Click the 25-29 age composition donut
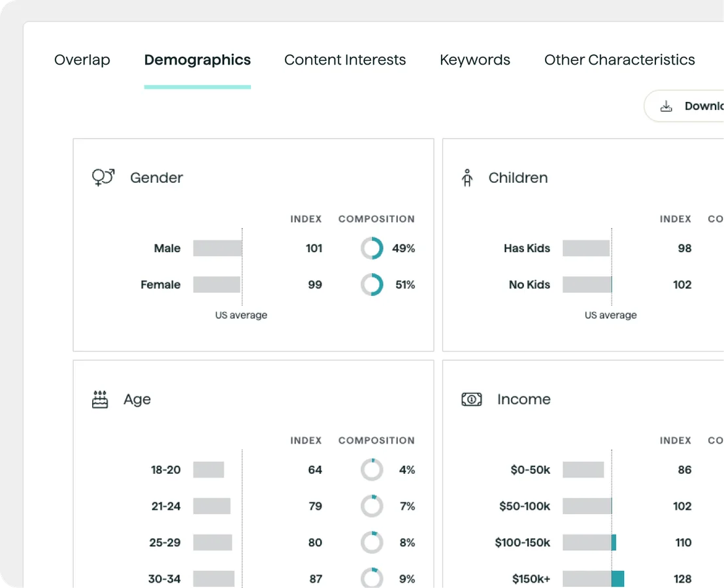 pos(372,543)
